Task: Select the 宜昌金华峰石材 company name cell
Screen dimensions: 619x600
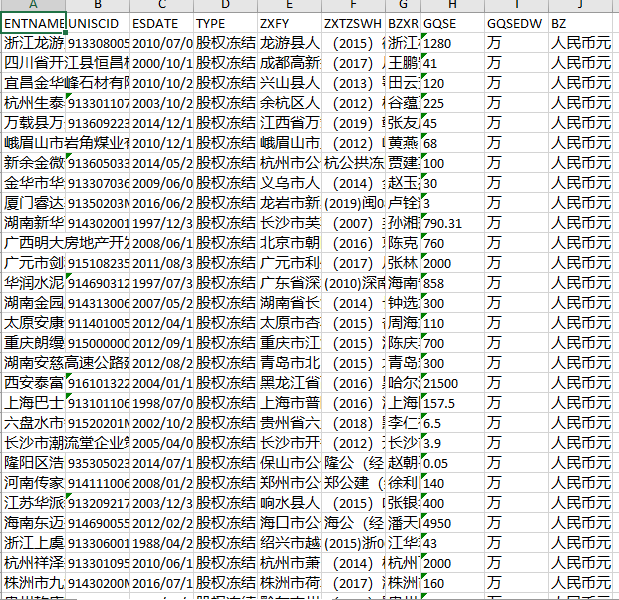Action: tap(34, 83)
